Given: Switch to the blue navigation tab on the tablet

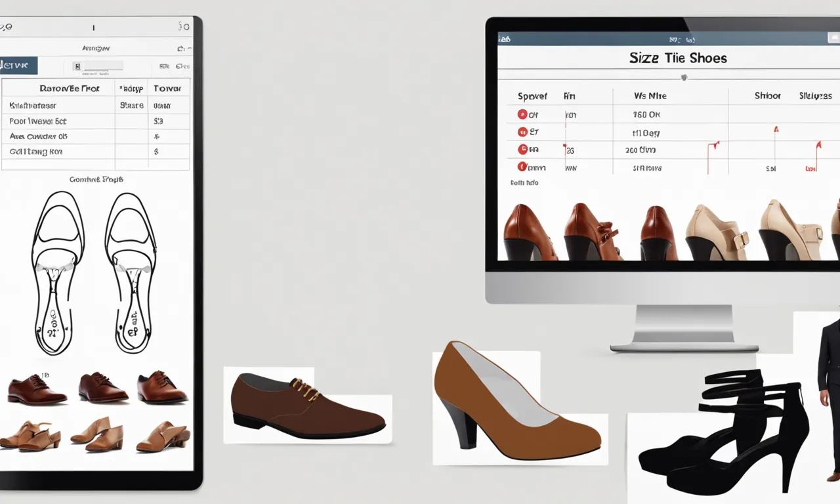Looking at the screenshot, I should [18, 65].
